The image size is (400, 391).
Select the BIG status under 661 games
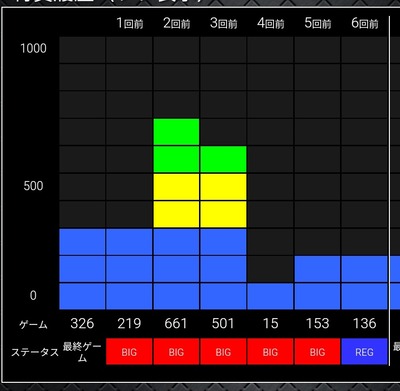pyautogui.click(x=176, y=352)
